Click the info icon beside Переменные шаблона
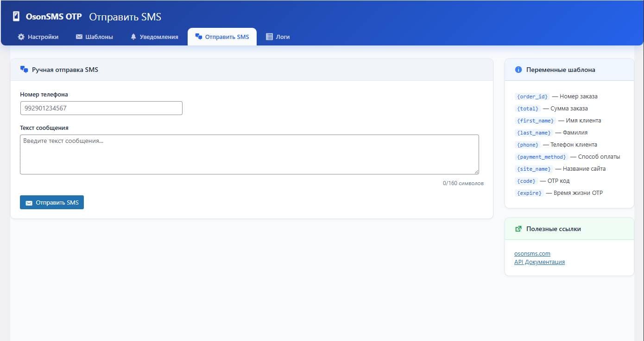Image resolution: width=644 pixels, height=341 pixels. tap(518, 70)
